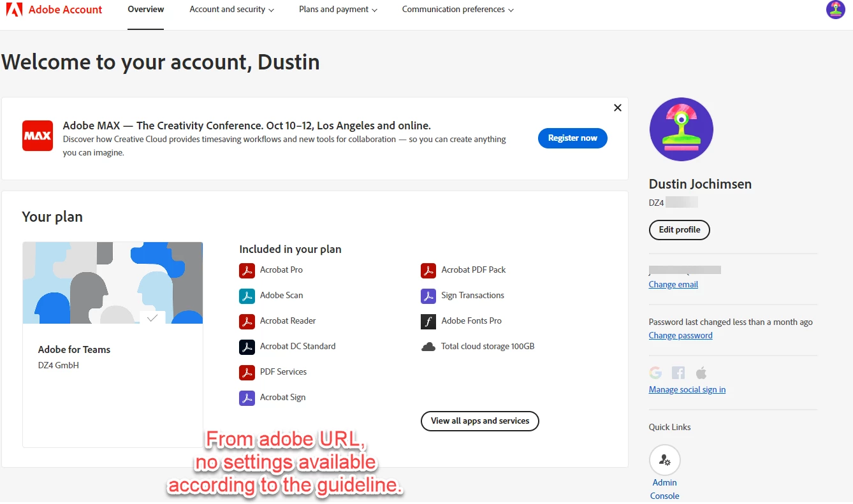Click the PDF Services app icon
The width and height of the screenshot is (853, 504).
(247, 372)
